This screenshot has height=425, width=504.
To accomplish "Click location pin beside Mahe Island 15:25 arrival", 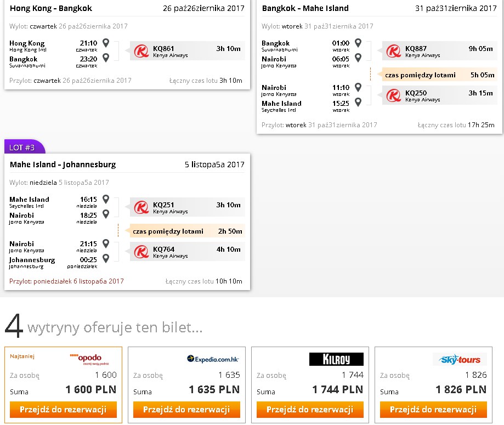I will [358, 102].
